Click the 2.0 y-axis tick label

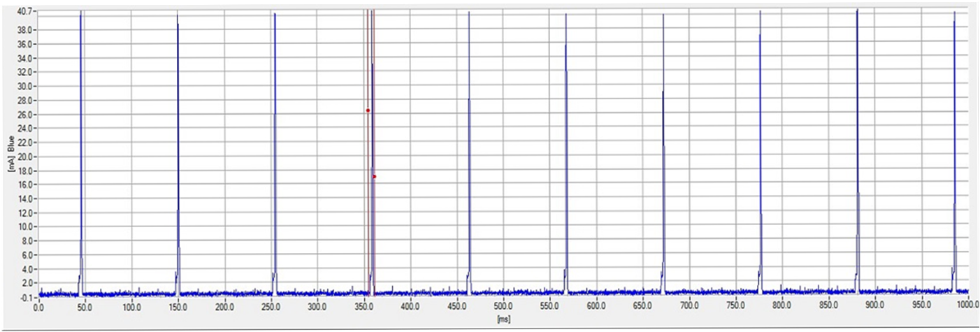point(29,283)
